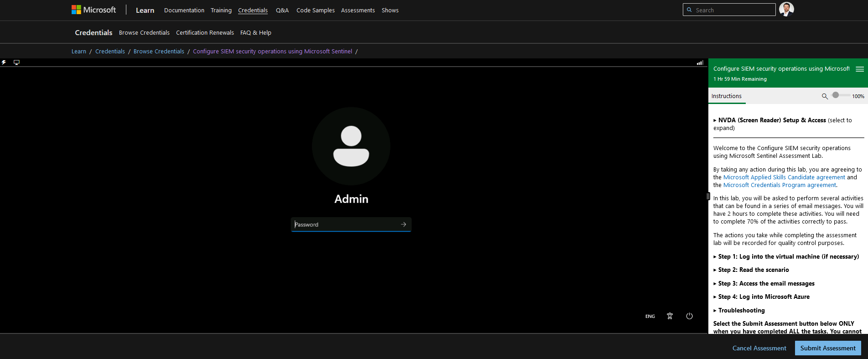Submit password with the arrow button
868x359 pixels.
403,224
